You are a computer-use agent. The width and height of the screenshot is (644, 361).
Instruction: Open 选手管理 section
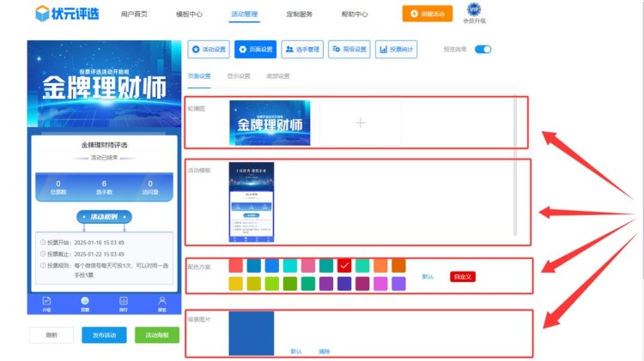(x=302, y=50)
